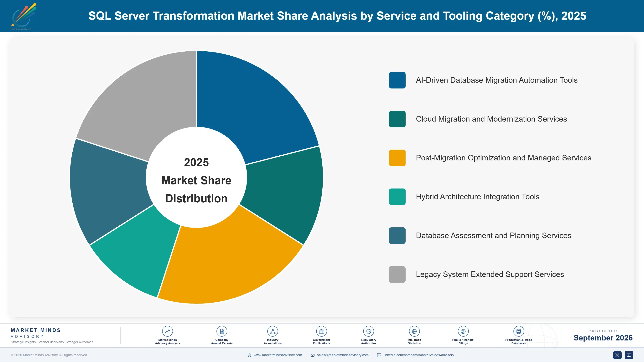The width and height of the screenshot is (644, 362).
Task: Click the Market Minds Advisory logo in header
Action: pos(23,16)
